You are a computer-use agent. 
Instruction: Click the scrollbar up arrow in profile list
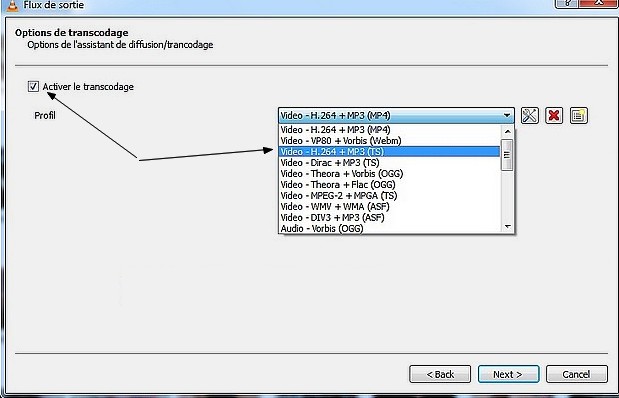click(x=508, y=131)
